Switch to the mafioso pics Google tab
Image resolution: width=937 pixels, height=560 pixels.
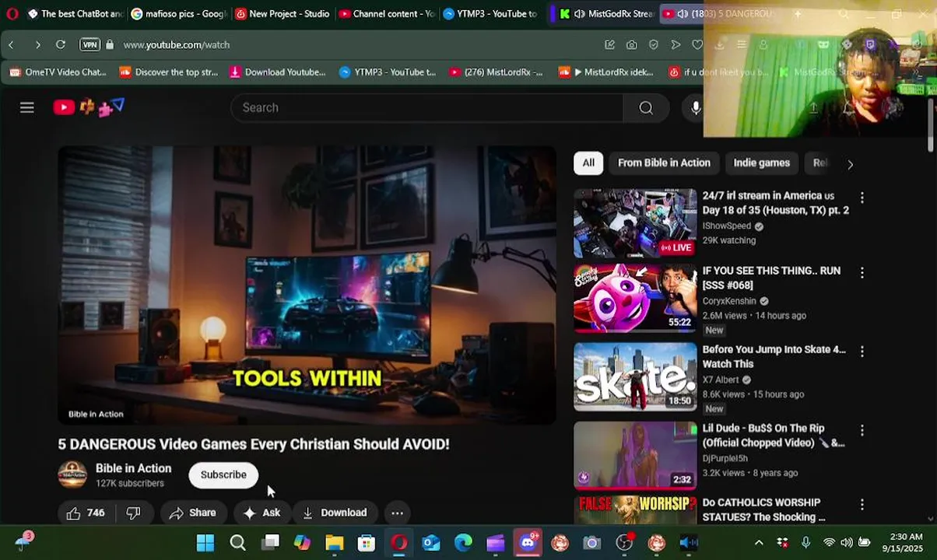click(x=179, y=13)
